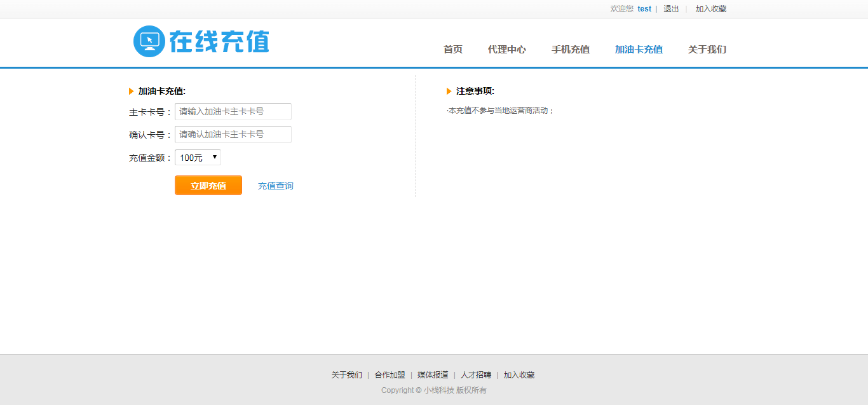Visit the 媒体报道 footer link
Image resolution: width=868 pixels, height=405 pixels.
point(433,375)
